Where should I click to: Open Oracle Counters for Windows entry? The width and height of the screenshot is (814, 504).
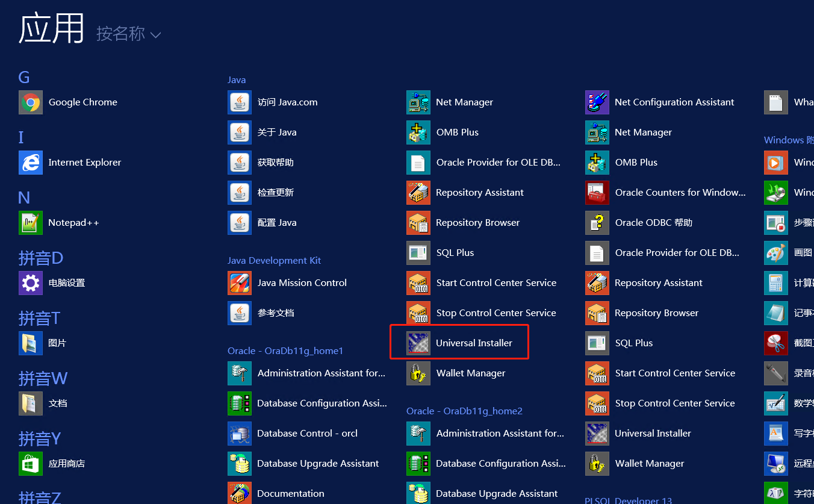[665, 193]
